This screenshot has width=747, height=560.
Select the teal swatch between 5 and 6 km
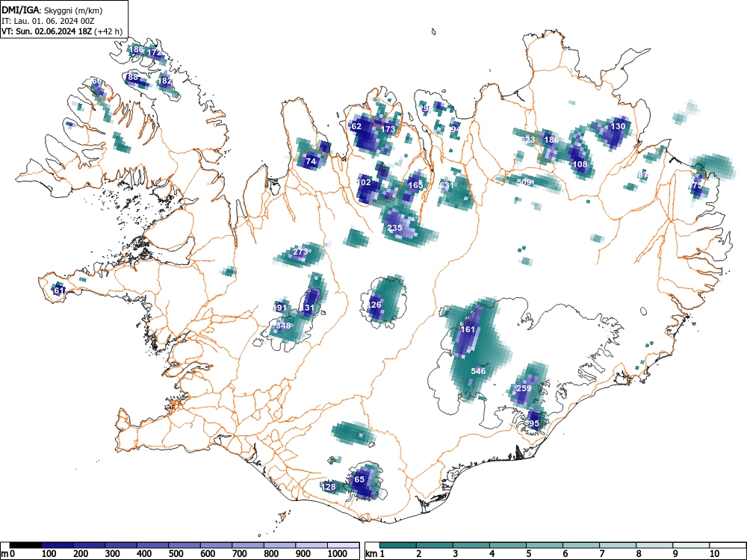545,545
